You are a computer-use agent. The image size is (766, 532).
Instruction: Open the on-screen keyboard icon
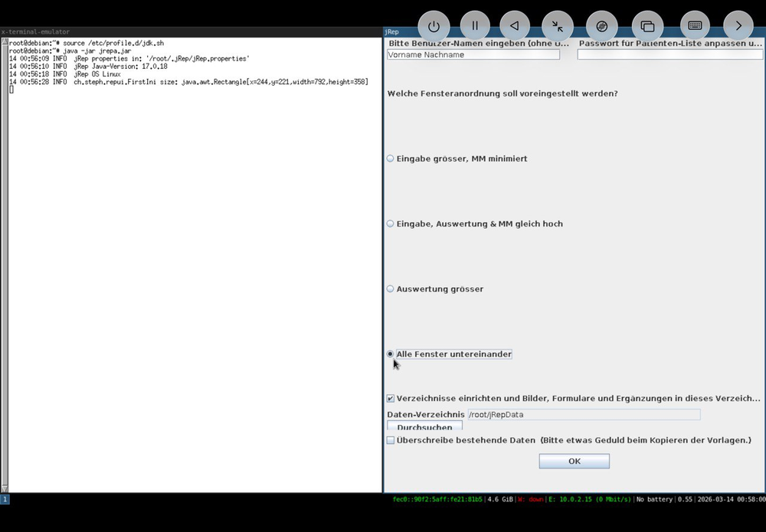[x=695, y=26]
